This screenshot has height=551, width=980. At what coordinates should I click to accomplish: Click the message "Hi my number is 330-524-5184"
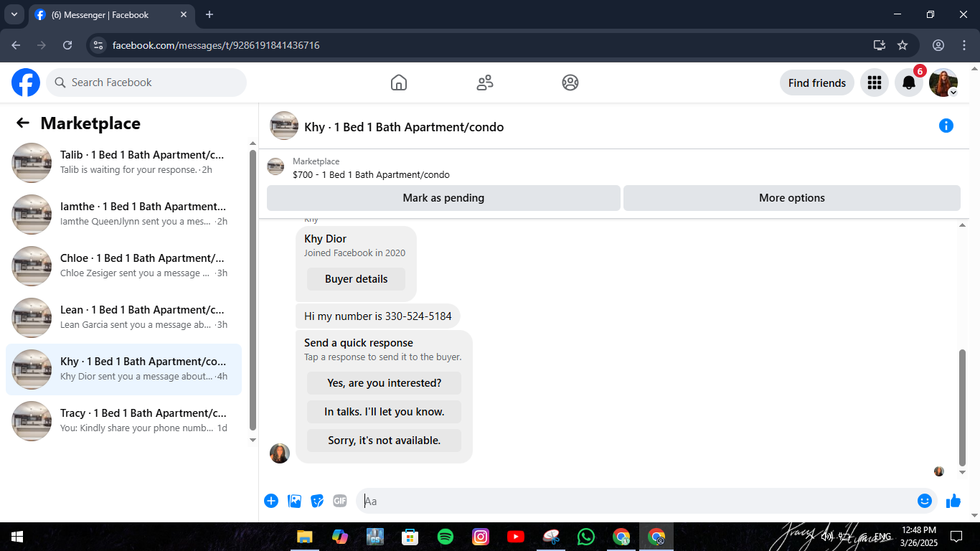[378, 316]
